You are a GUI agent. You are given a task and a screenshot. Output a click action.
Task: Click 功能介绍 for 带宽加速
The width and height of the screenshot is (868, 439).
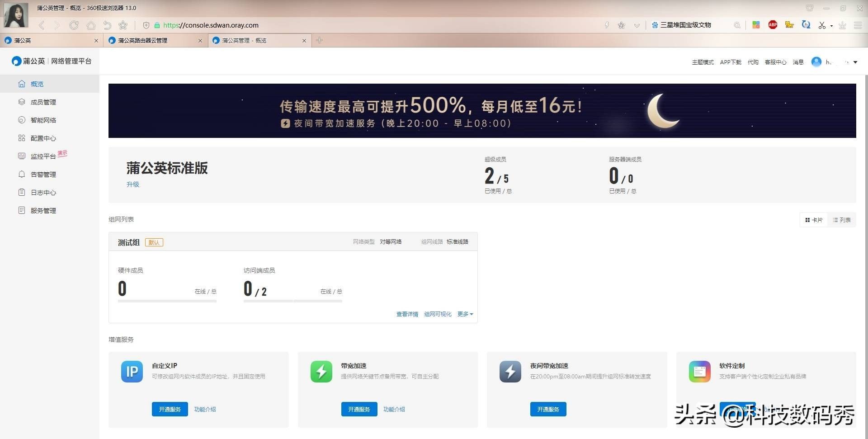pos(394,409)
